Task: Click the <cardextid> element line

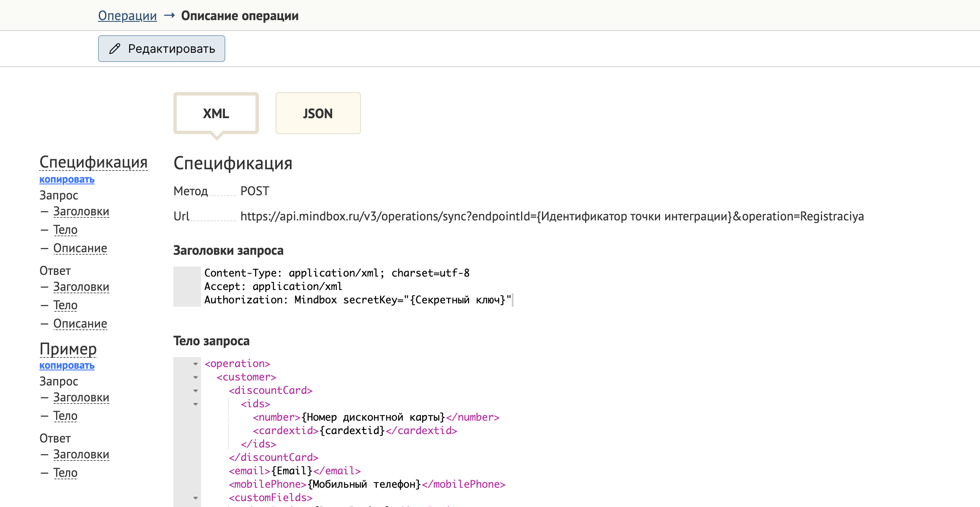Action: [x=355, y=431]
